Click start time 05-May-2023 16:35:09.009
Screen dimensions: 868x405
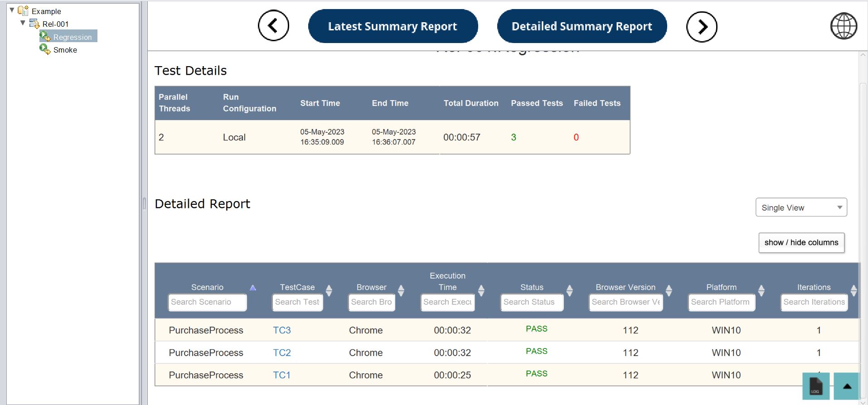322,137
